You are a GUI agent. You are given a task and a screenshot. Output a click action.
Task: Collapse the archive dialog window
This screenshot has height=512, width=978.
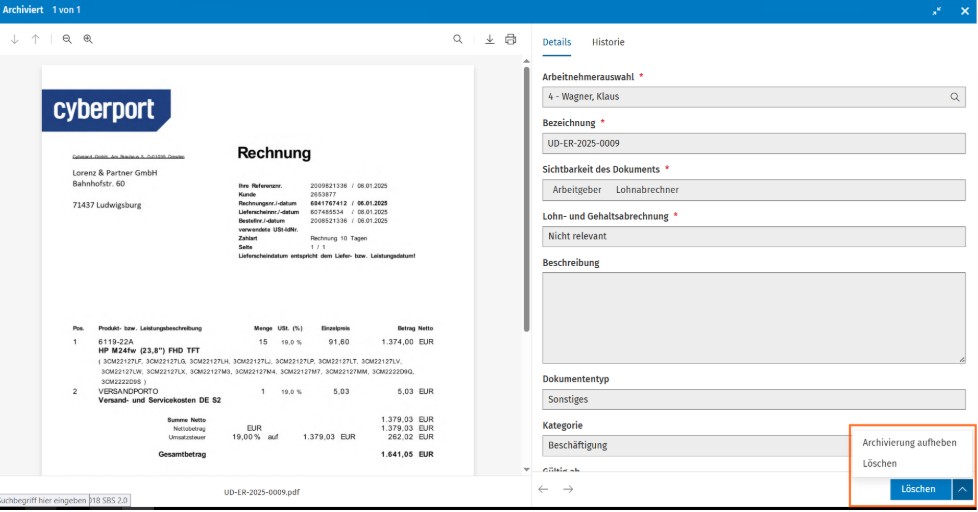click(937, 11)
